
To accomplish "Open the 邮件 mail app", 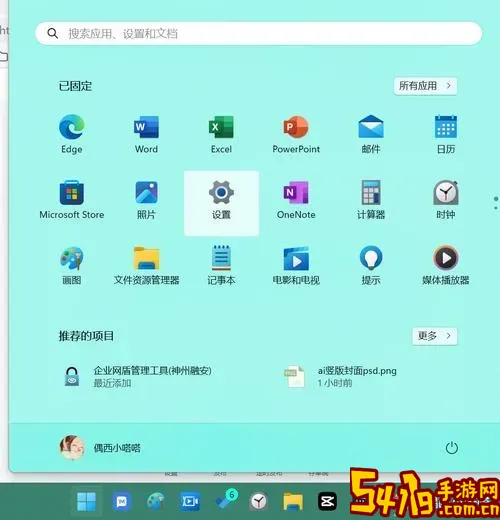I will pos(371,134).
